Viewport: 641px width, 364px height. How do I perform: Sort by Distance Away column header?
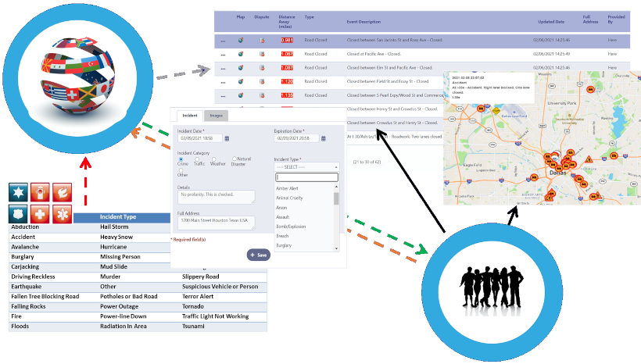[287, 22]
